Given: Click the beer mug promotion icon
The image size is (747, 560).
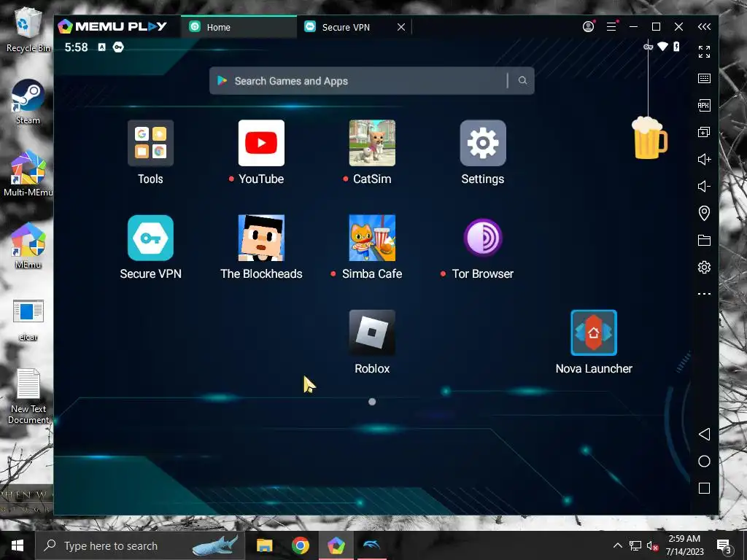Looking at the screenshot, I should click(x=649, y=138).
